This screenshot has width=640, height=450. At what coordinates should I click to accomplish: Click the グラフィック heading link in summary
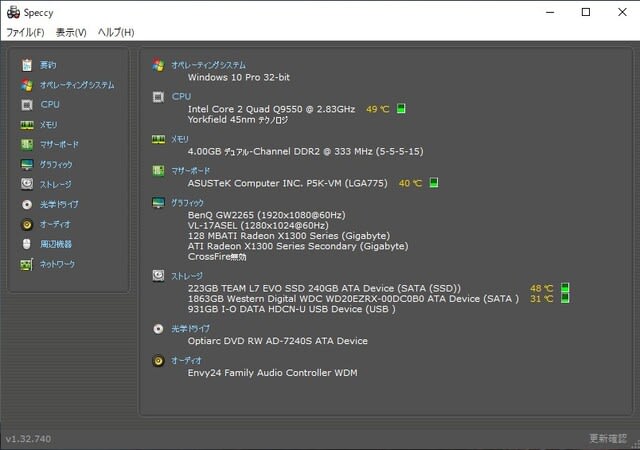(187, 203)
